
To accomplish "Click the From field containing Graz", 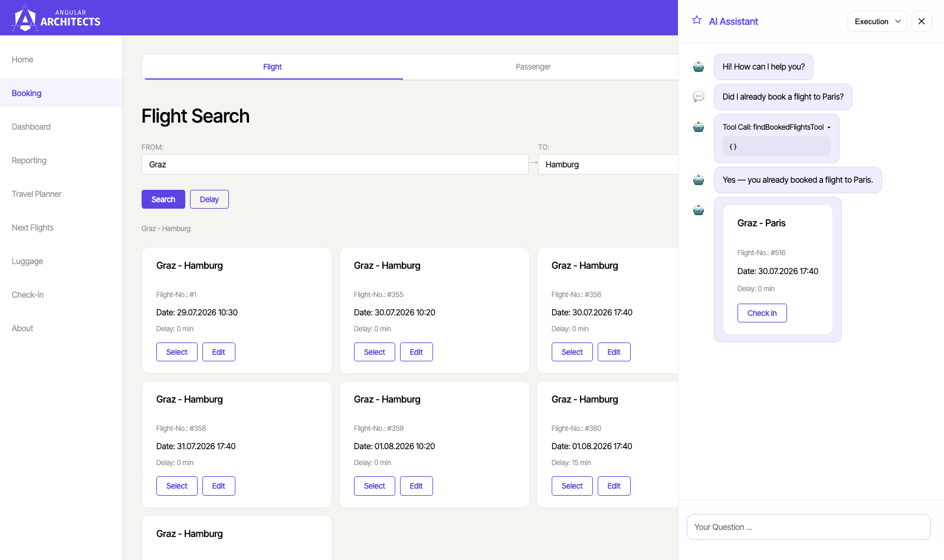I will pyautogui.click(x=335, y=164).
